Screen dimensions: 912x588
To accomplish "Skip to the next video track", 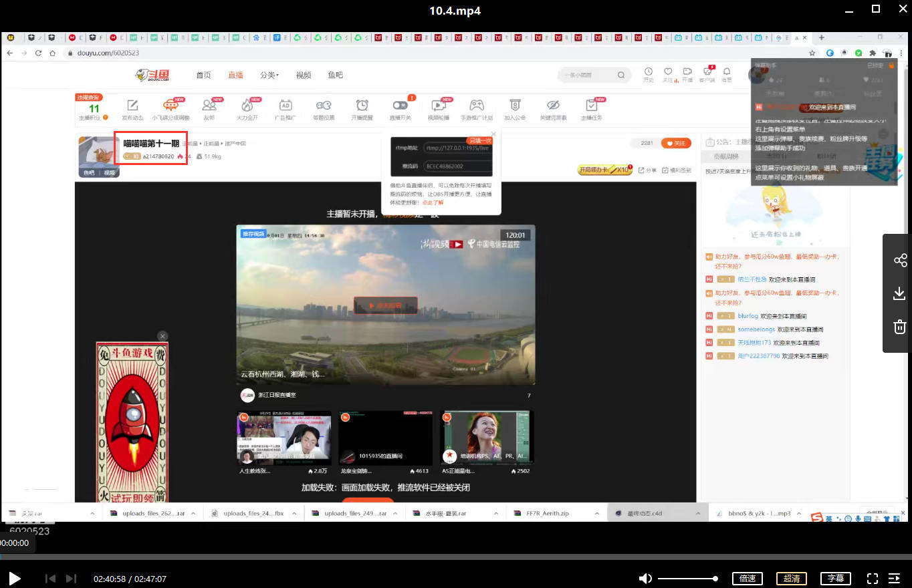I will (72, 579).
